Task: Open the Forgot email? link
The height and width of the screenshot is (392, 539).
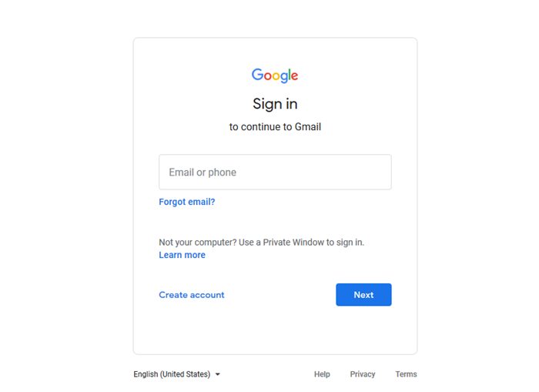Action: [186, 202]
